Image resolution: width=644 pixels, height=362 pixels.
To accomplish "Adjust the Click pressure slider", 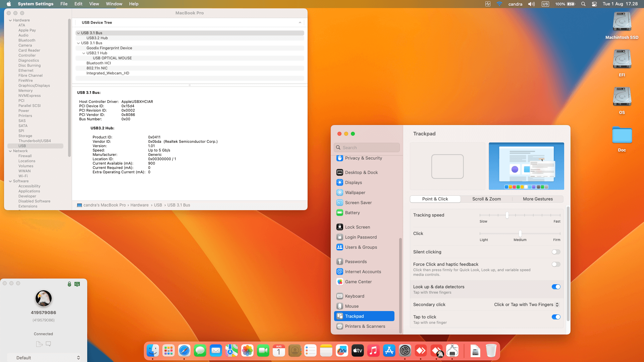I will 520,234.
